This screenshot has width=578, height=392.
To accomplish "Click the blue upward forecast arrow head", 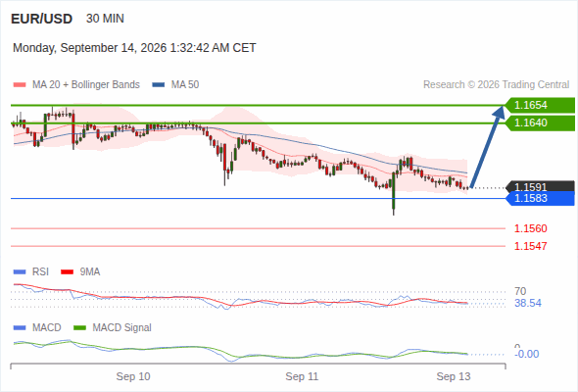I will pyautogui.click(x=499, y=112).
